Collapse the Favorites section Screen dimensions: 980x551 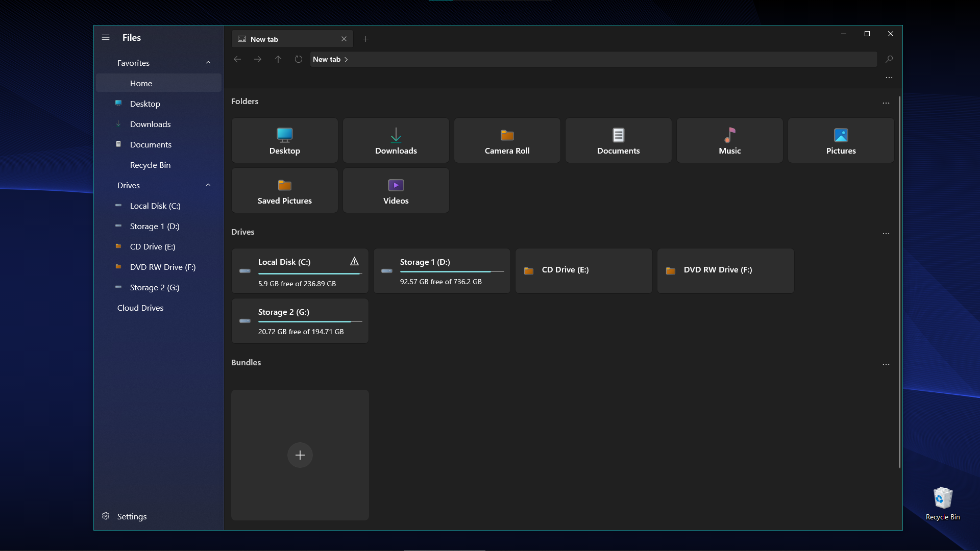tap(208, 62)
